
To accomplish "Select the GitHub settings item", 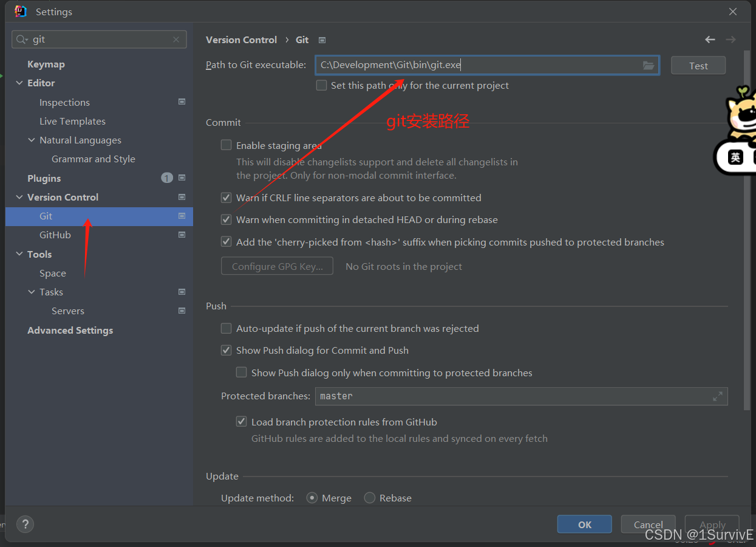I will 55,235.
